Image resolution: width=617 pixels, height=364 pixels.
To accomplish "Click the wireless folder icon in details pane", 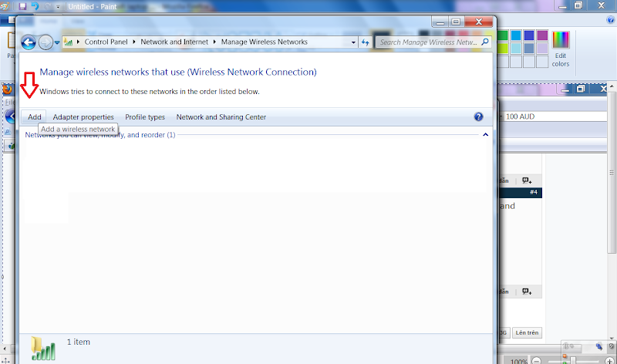I will coord(43,349).
